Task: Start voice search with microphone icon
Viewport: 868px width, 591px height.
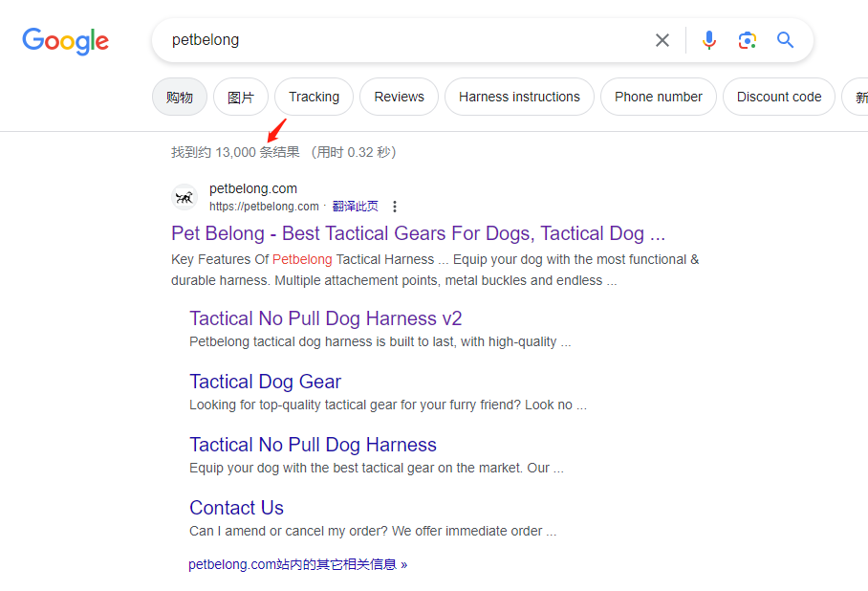Action: (x=708, y=40)
